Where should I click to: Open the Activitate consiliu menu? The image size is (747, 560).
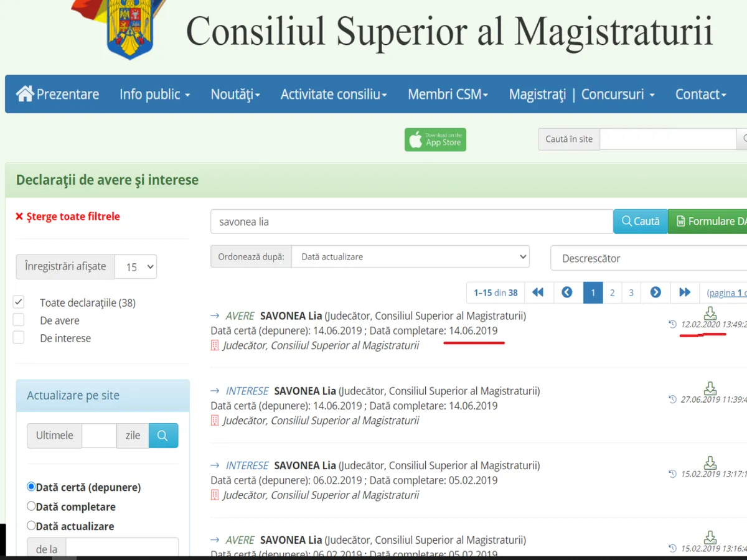334,94
